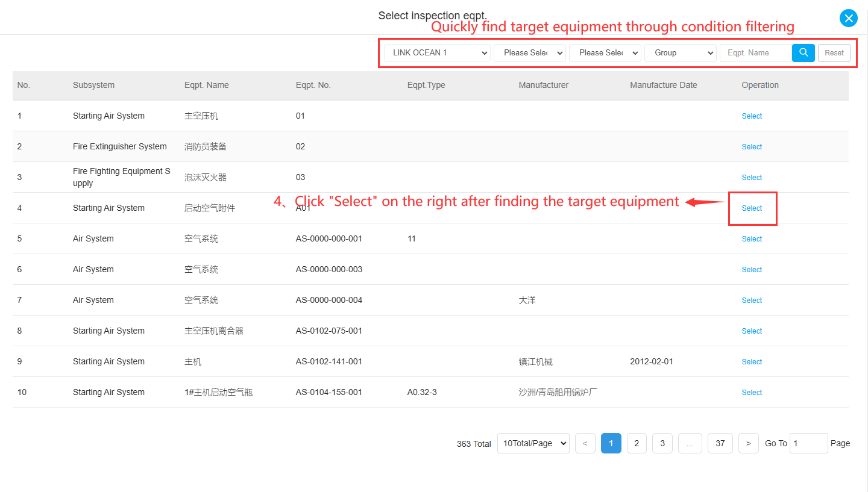Click the Manufacturer column header
The image size is (868, 492).
pos(544,85)
